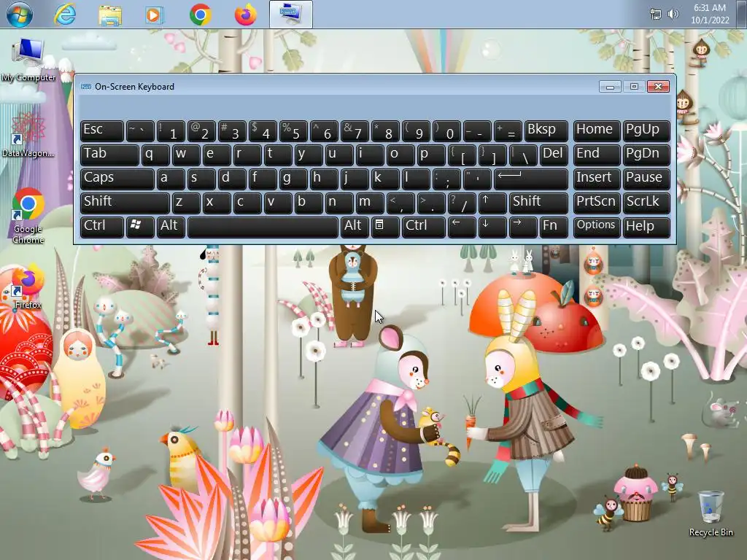Click the backslash key
747x560 pixels.
pyautogui.click(x=523, y=155)
